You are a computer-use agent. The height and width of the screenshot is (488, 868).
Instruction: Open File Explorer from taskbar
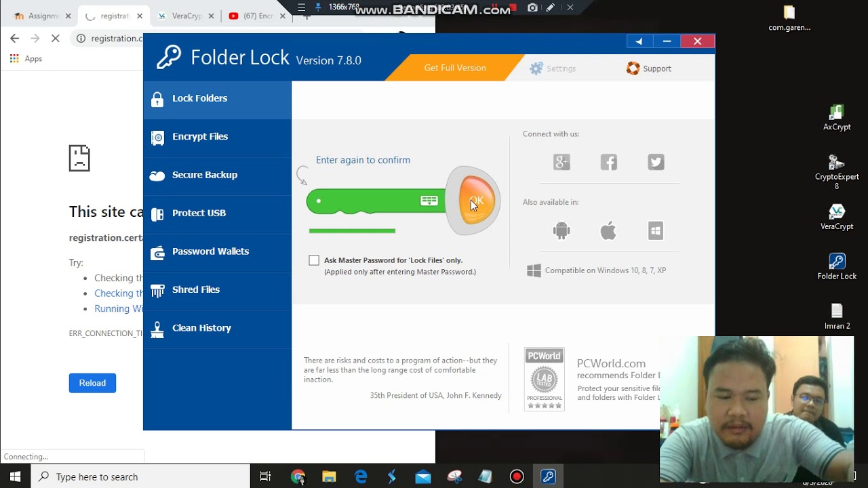tap(329, 476)
